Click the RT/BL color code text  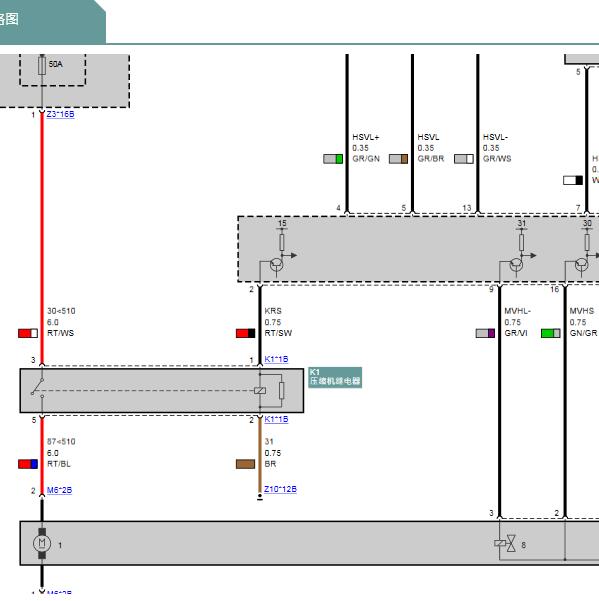coord(59,464)
